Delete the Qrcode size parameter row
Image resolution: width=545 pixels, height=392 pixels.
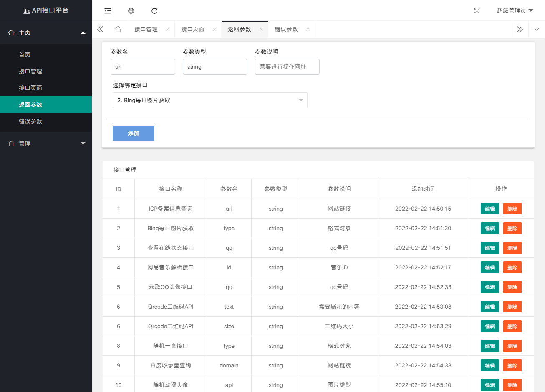pos(512,327)
